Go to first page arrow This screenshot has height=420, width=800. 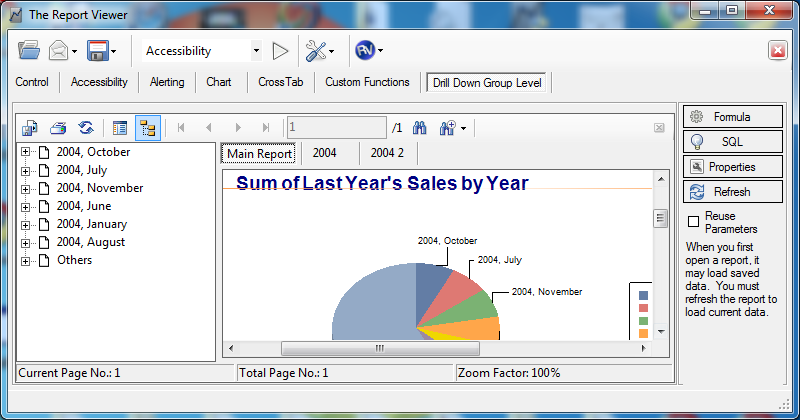181,128
